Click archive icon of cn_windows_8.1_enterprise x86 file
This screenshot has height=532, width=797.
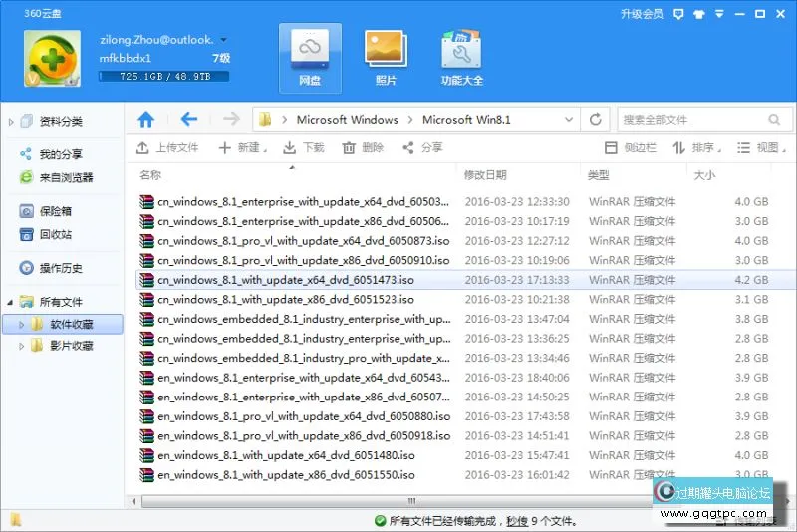[x=146, y=221]
